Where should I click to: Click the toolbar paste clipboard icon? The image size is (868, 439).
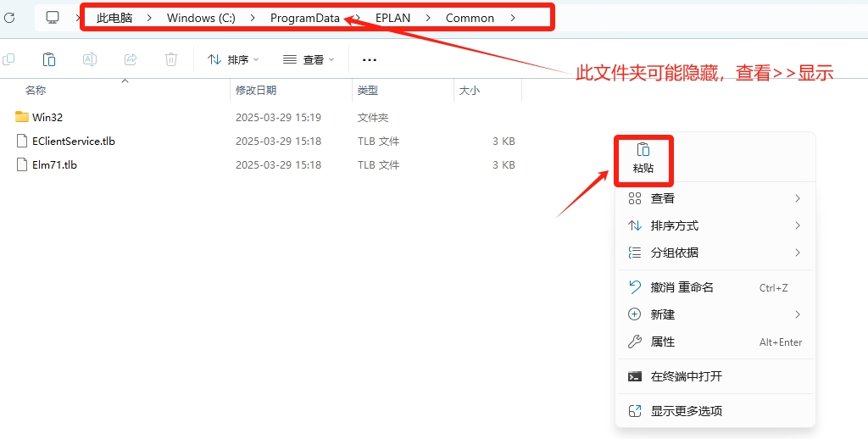click(x=49, y=59)
